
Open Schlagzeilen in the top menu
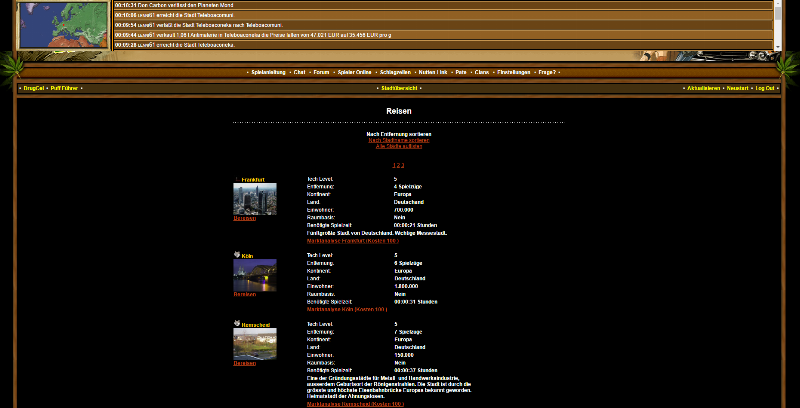click(395, 72)
